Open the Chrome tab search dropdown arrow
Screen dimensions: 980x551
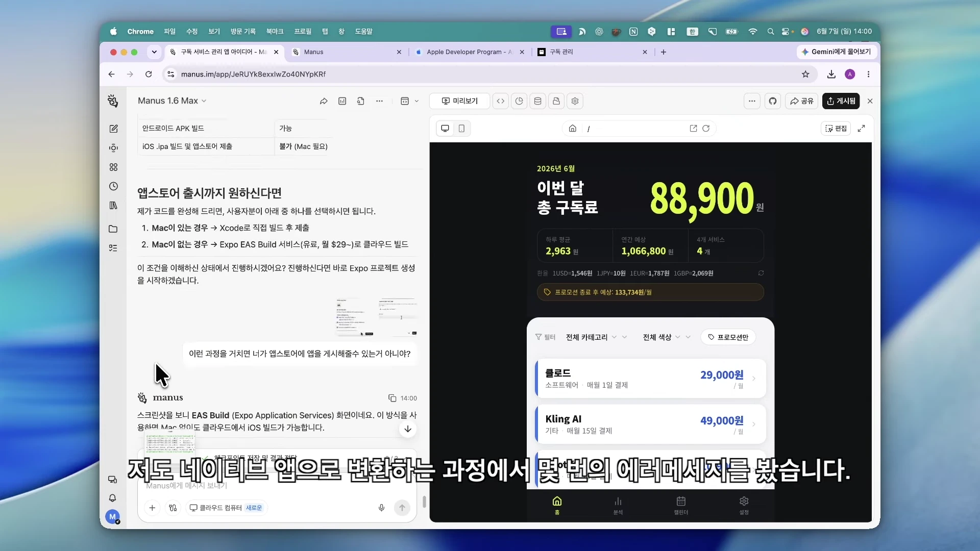pos(154,52)
